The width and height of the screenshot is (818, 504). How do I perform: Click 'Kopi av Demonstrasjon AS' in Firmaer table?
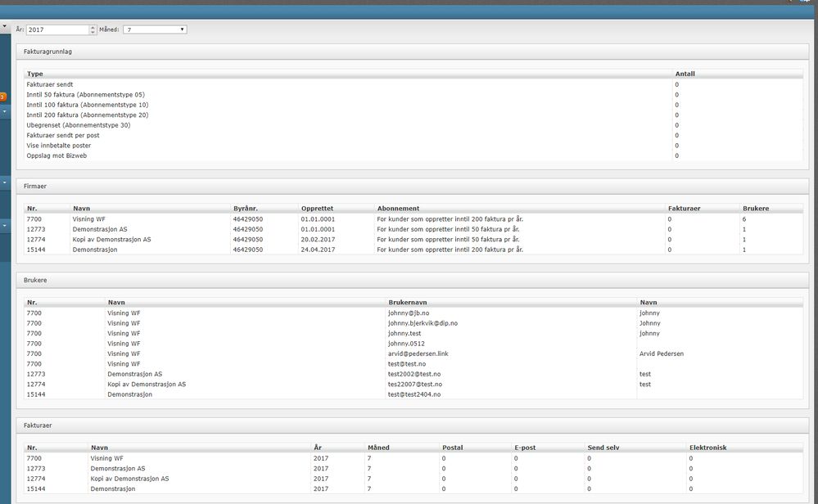[x=111, y=239]
